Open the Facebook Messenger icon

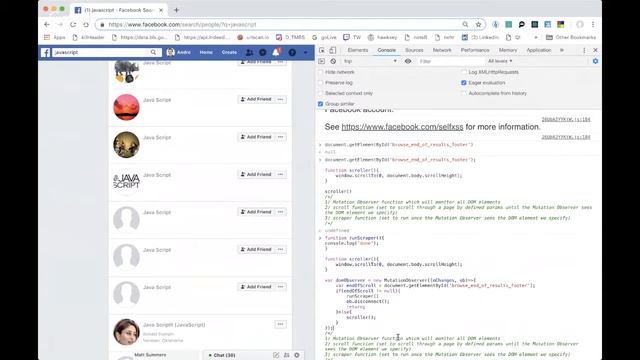point(262,52)
